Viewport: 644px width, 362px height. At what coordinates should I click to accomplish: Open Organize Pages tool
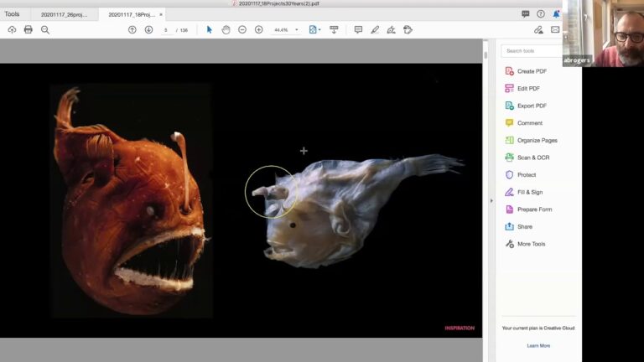(537, 140)
